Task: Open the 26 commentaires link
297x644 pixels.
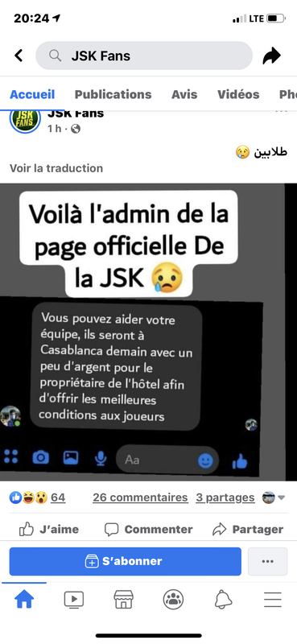Action: coord(140,497)
